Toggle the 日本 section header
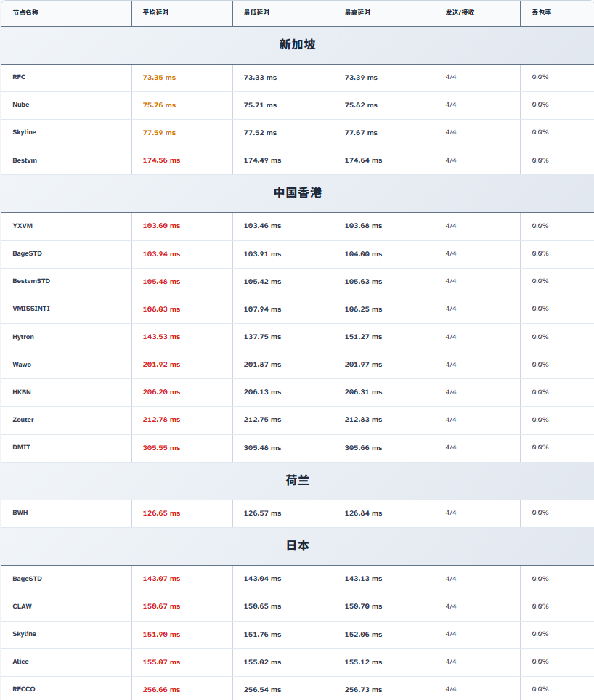Image resolution: width=594 pixels, height=700 pixels. [297, 546]
